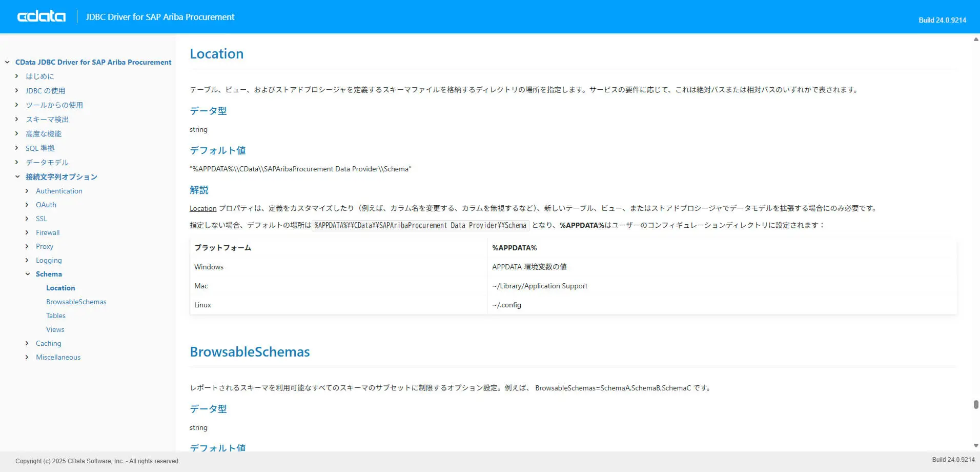
Task: Go to the Miscellaneous options page
Action: point(58,357)
